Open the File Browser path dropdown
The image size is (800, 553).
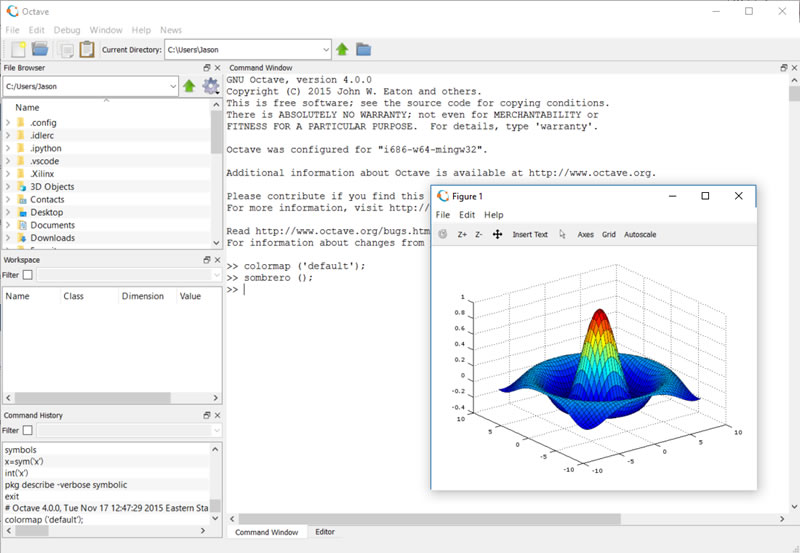(173, 86)
